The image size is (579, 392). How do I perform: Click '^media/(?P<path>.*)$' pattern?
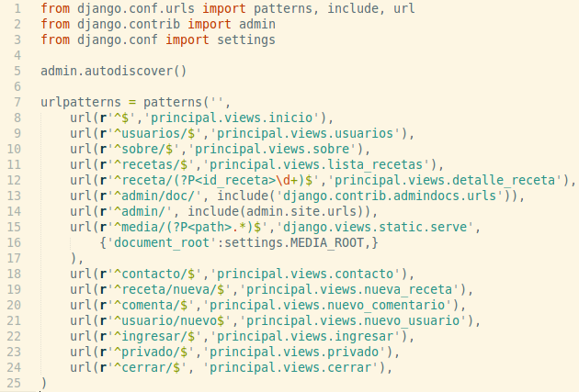(x=187, y=227)
